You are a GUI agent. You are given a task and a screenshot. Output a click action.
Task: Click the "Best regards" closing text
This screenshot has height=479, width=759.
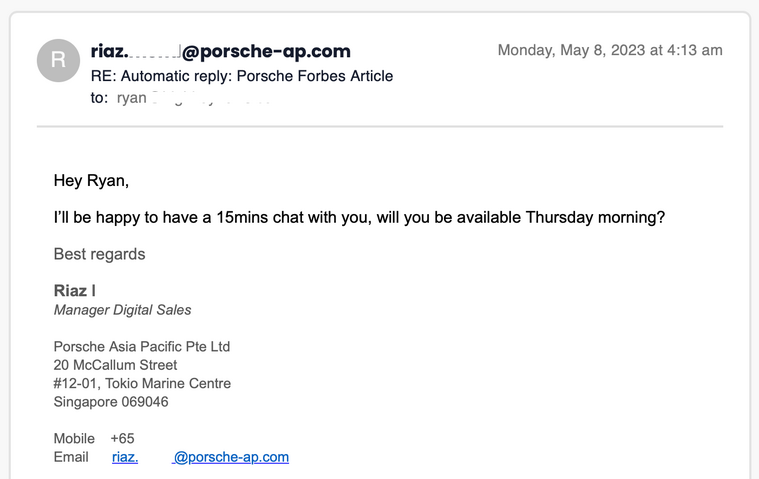[x=99, y=254]
